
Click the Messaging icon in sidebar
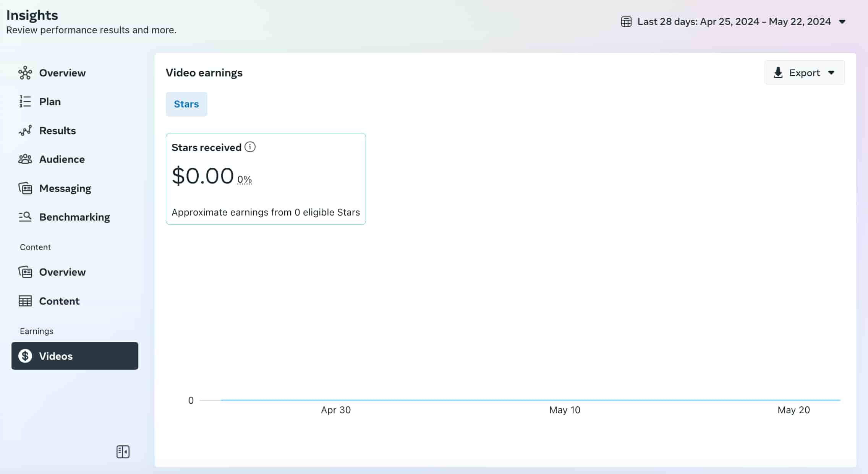pyautogui.click(x=25, y=188)
